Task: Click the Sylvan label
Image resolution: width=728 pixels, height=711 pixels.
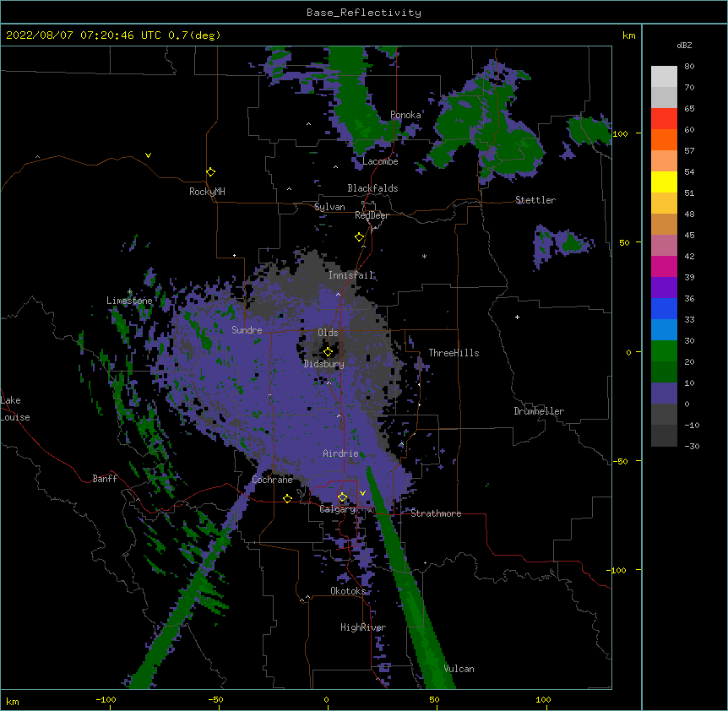Action: (329, 207)
